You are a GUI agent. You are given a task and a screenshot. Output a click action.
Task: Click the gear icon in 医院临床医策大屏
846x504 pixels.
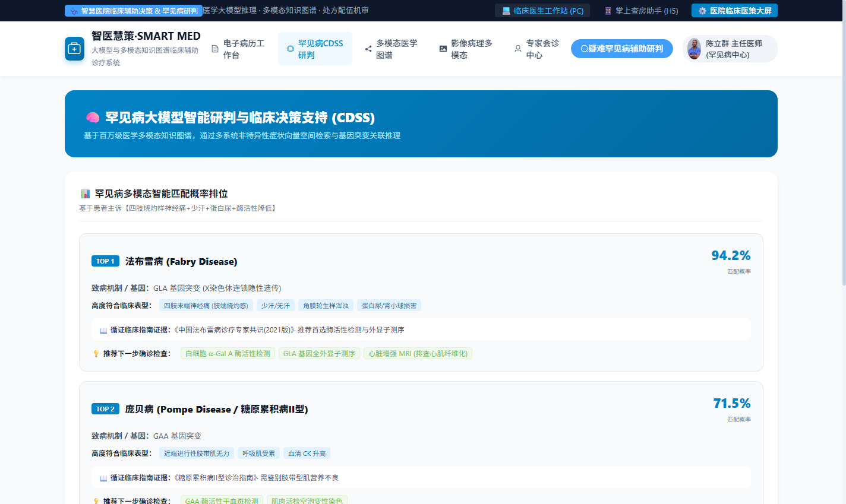(x=702, y=11)
